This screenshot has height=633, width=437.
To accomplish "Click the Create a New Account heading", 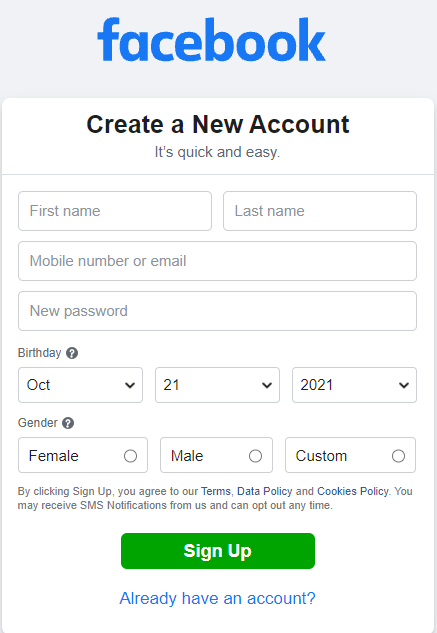I will [x=218, y=124].
